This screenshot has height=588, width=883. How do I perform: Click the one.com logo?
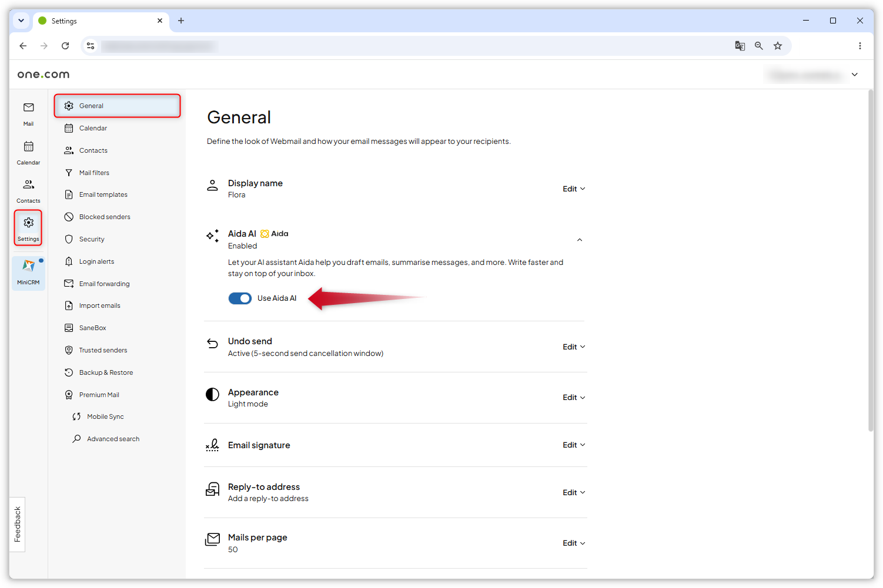click(44, 75)
